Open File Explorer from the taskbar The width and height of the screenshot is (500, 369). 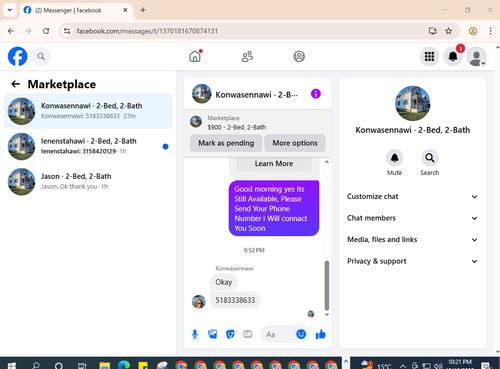click(105, 365)
